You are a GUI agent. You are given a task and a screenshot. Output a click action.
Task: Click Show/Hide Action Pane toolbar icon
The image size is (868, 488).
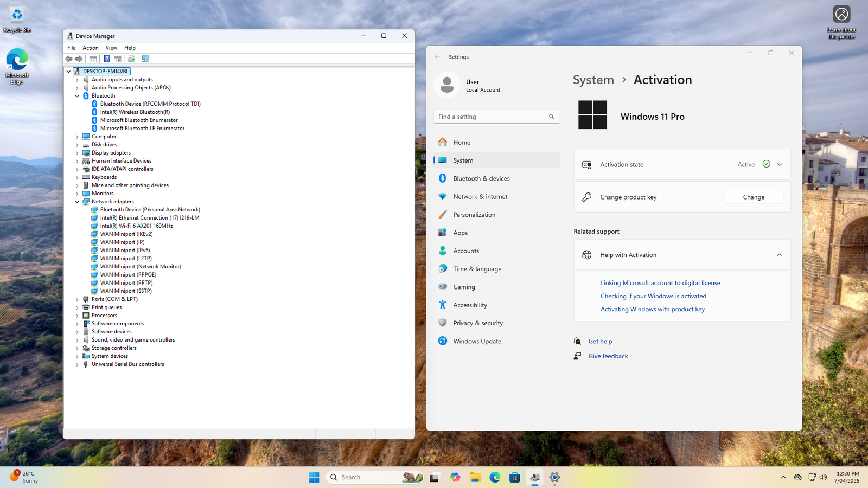click(x=117, y=59)
